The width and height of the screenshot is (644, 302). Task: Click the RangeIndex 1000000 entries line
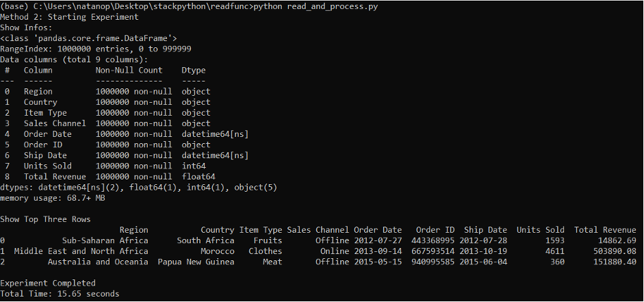(96, 49)
